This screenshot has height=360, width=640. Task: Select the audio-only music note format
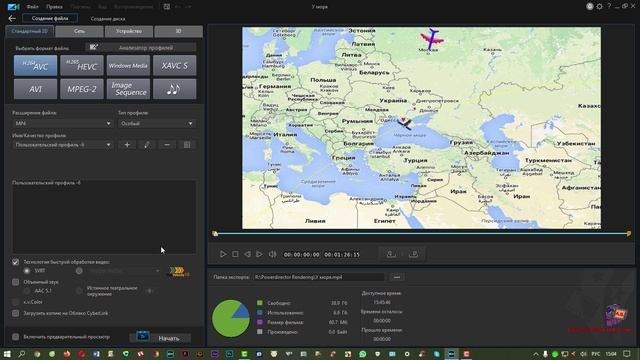[175, 89]
